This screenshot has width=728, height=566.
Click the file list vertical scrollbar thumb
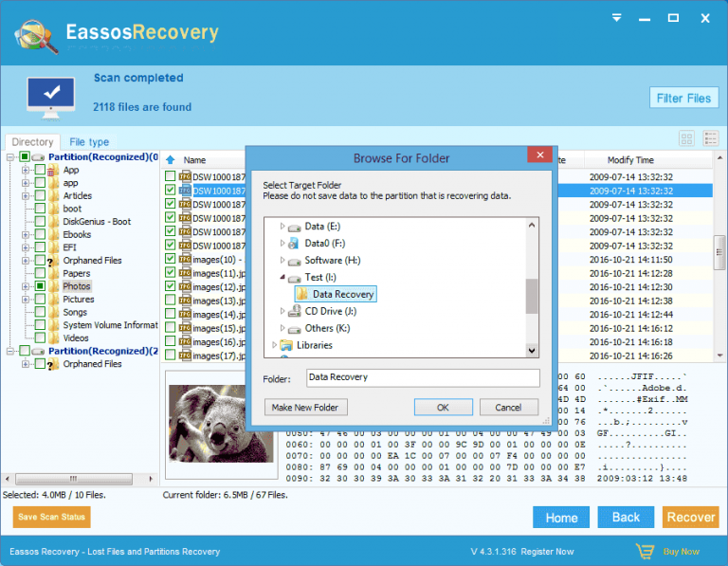(x=719, y=252)
